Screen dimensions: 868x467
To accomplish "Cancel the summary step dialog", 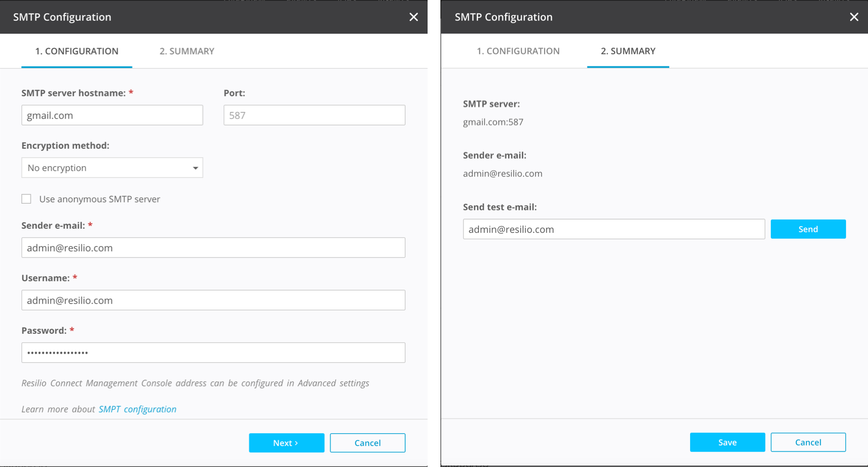I will pyautogui.click(x=808, y=442).
